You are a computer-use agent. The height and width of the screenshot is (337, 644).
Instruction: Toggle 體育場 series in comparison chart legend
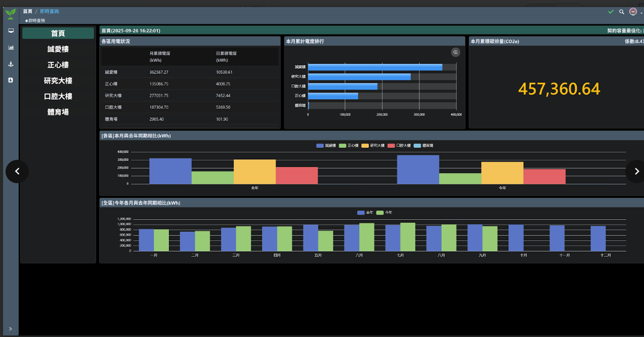[x=423, y=146]
